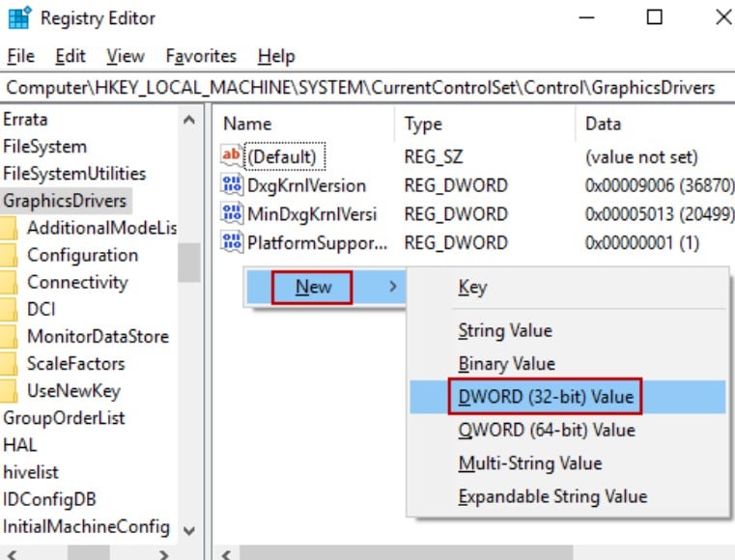
Task: Select the GroupOrderList key
Action: click(64, 418)
